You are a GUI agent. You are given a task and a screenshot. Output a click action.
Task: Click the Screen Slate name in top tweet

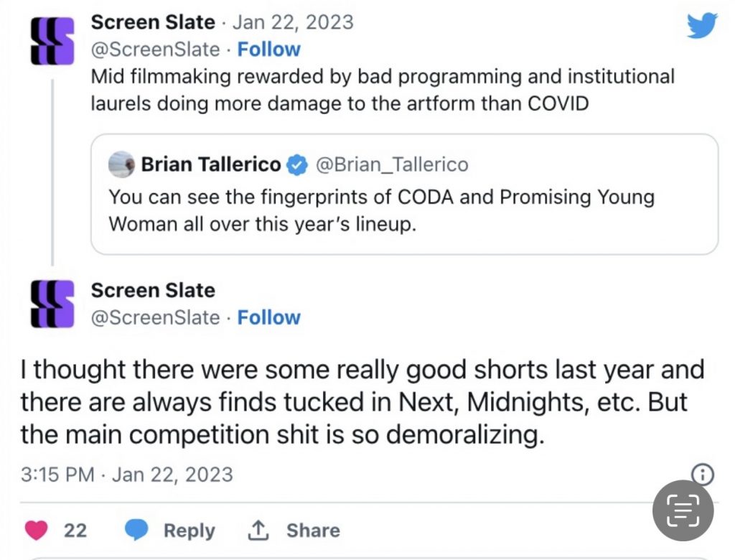152,22
